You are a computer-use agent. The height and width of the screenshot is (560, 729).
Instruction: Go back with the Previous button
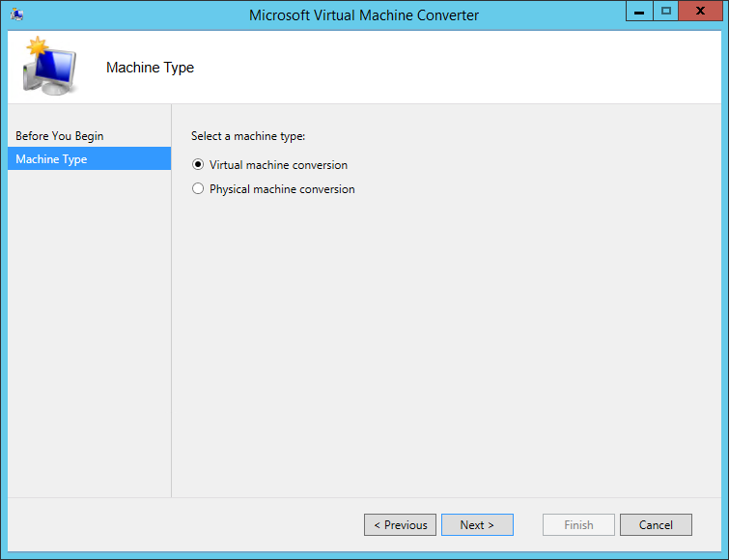point(400,525)
